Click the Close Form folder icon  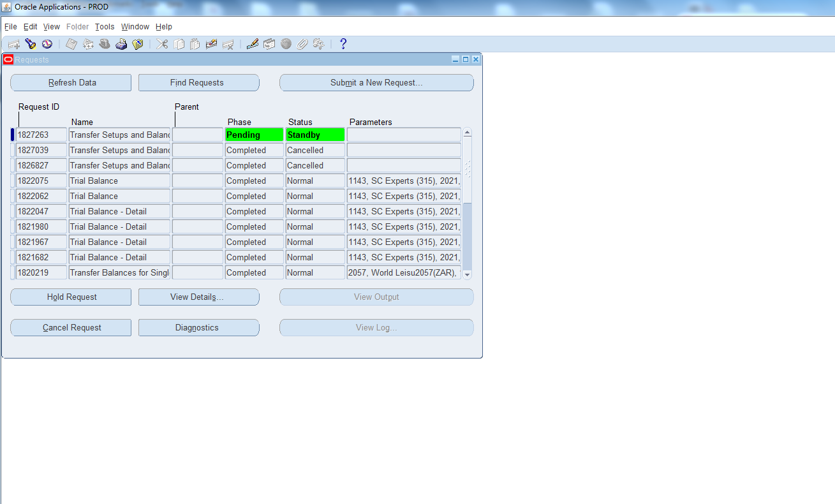[x=138, y=44]
